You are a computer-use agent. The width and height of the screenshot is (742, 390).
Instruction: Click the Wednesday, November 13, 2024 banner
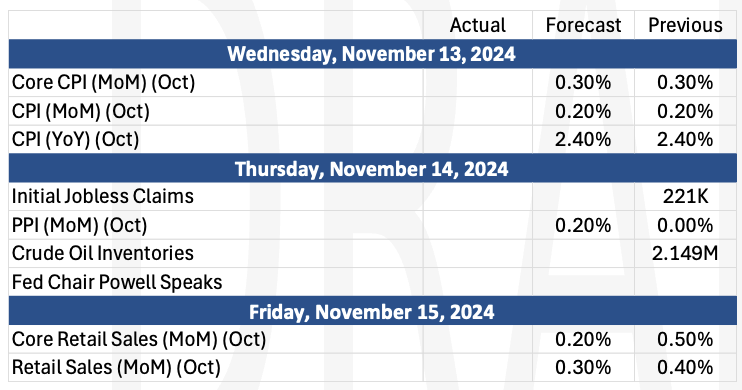coord(372,54)
